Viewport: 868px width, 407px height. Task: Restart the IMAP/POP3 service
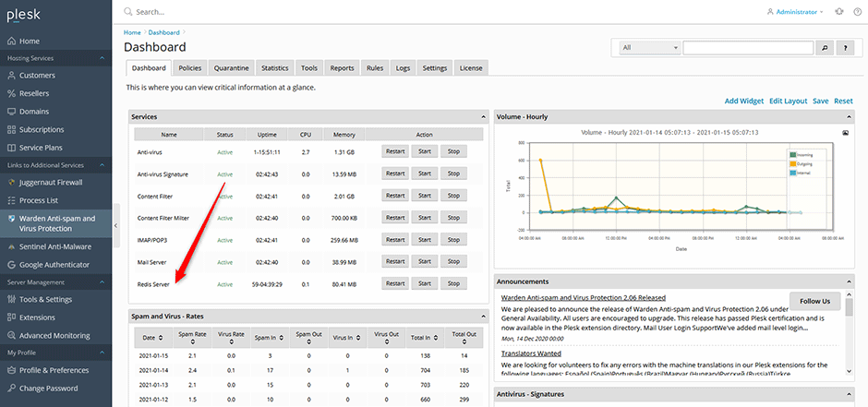(x=395, y=239)
